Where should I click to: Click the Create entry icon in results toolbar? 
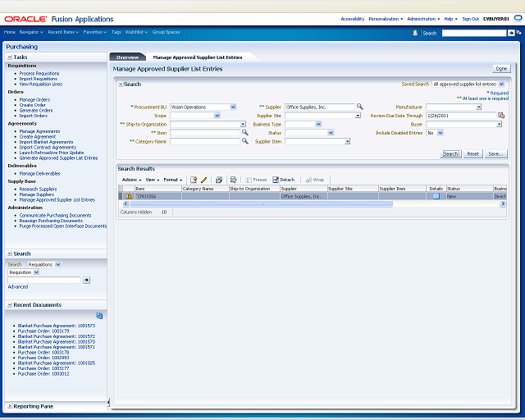tap(194, 180)
